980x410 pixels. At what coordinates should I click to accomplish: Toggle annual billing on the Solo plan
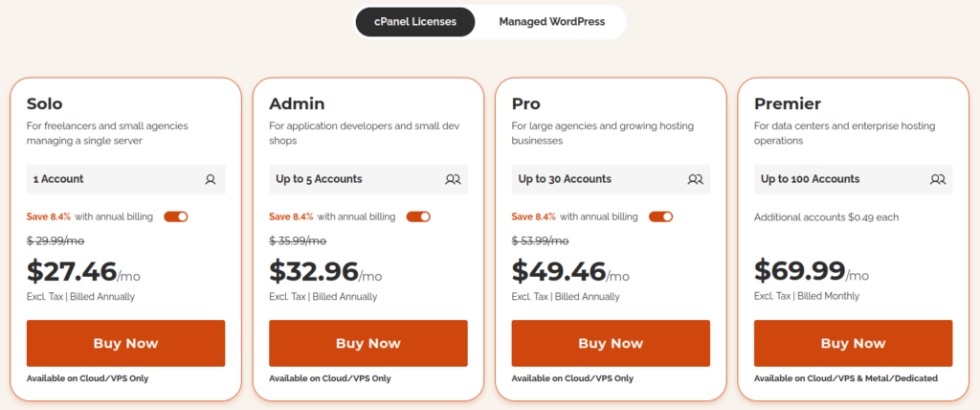coord(176,216)
